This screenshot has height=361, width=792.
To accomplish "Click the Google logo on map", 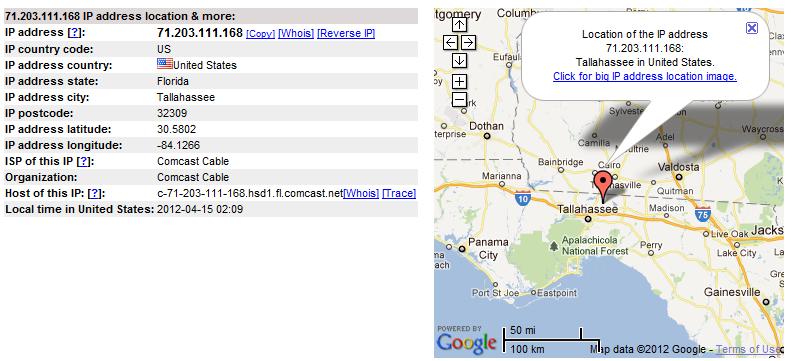I will [x=466, y=342].
